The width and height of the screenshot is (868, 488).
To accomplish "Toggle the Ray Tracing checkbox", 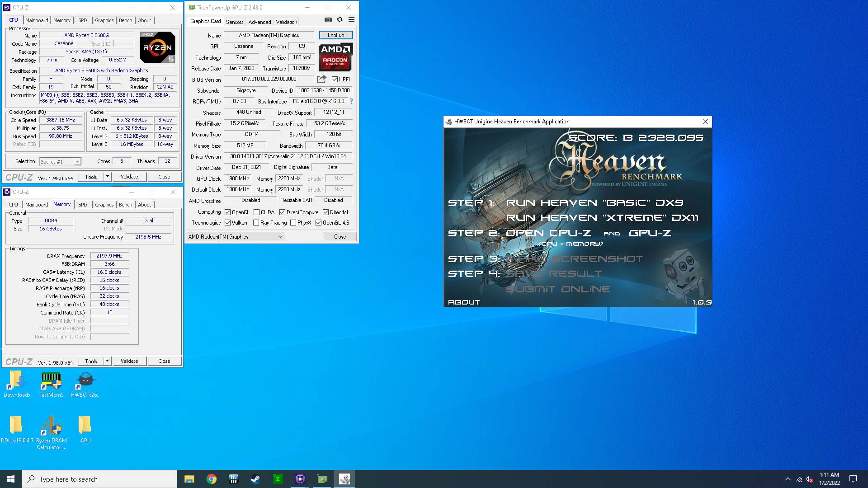I will point(256,223).
